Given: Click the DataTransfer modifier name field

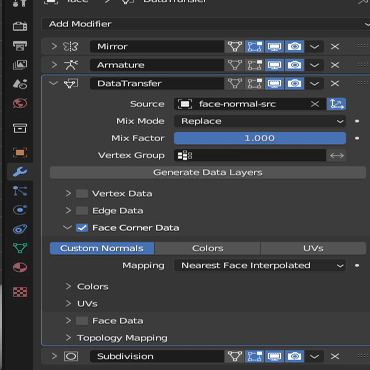Looking at the screenshot, I should (x=157, y=83).
